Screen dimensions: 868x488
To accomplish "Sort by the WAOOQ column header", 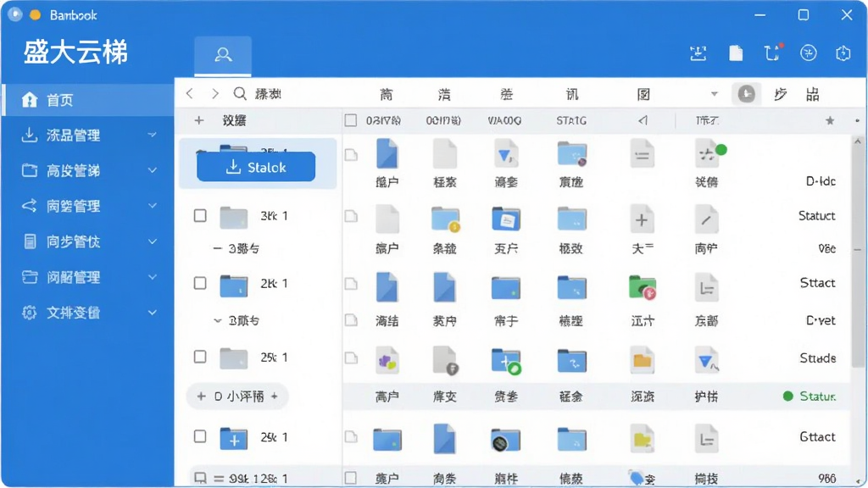I will (504, 120).
